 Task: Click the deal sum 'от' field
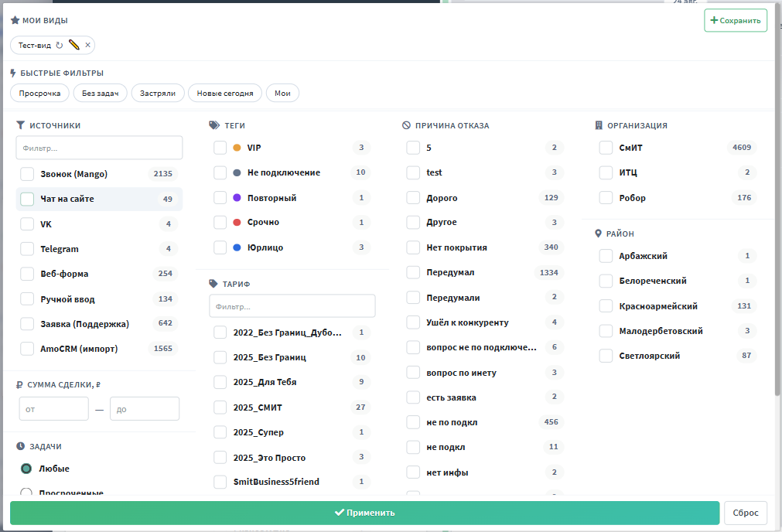pyautogui.click(x=54, y=409)
